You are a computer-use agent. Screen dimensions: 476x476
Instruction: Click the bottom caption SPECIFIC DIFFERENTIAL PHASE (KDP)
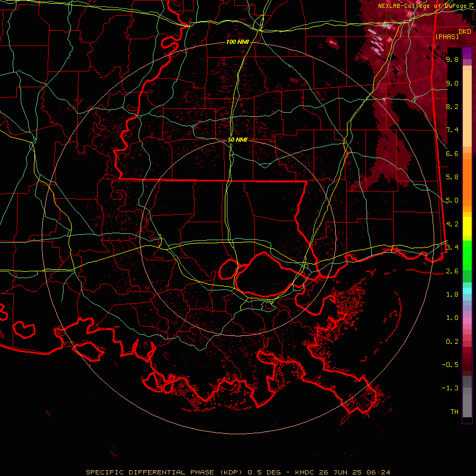[x=164, y=472]
